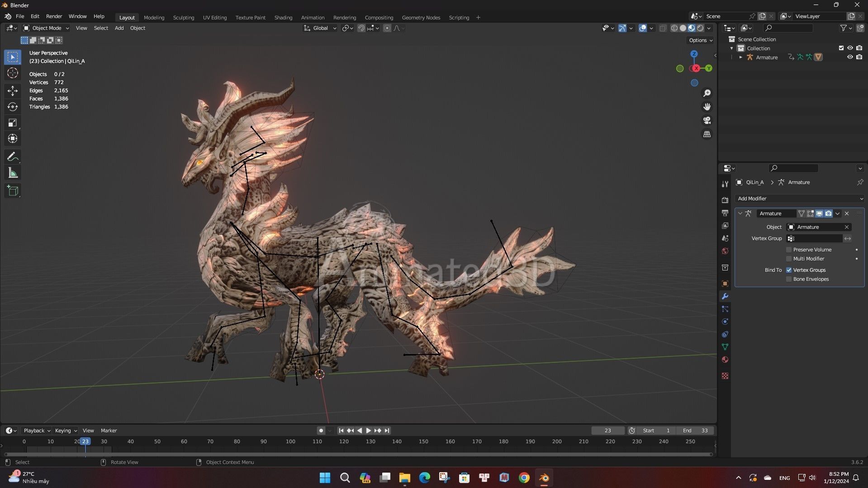Activate the Transform tool
The width and height of the screenshot is (868, 488).
coord(13,138)
